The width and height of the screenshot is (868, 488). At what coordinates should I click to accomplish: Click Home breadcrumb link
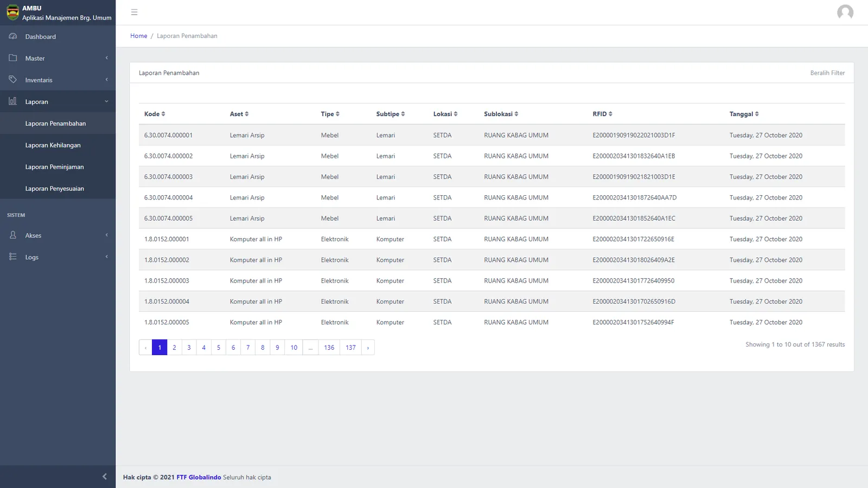tap(139, 36)
